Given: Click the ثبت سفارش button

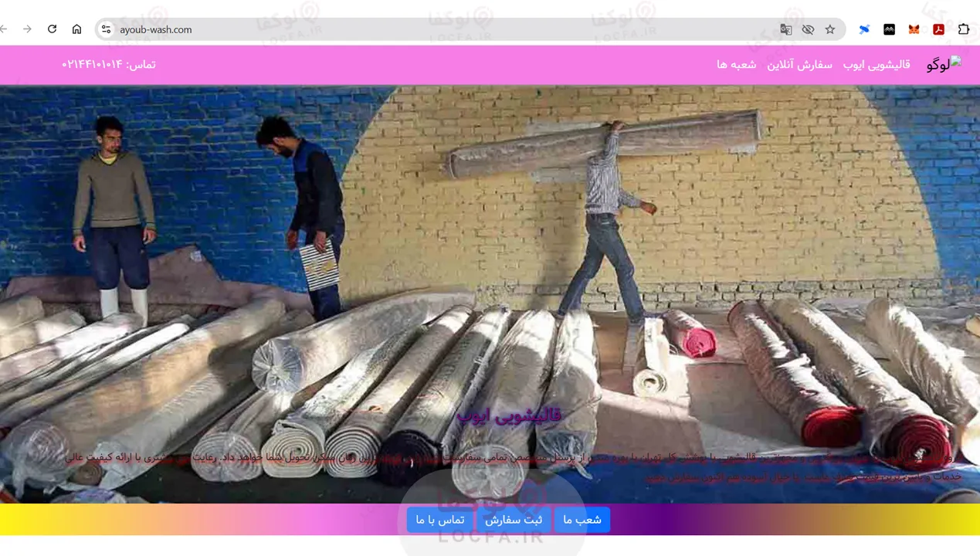Looking at the screenshot, I should tap(514, 520).
